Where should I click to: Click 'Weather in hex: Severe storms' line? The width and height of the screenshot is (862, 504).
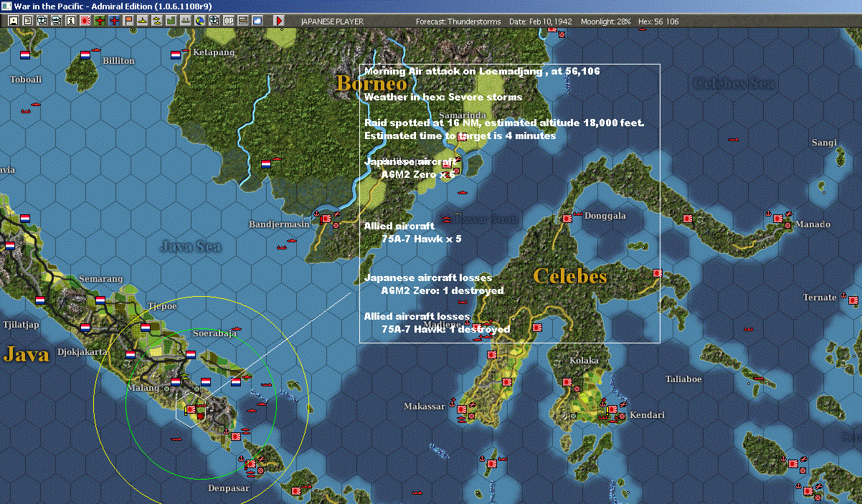443,97
